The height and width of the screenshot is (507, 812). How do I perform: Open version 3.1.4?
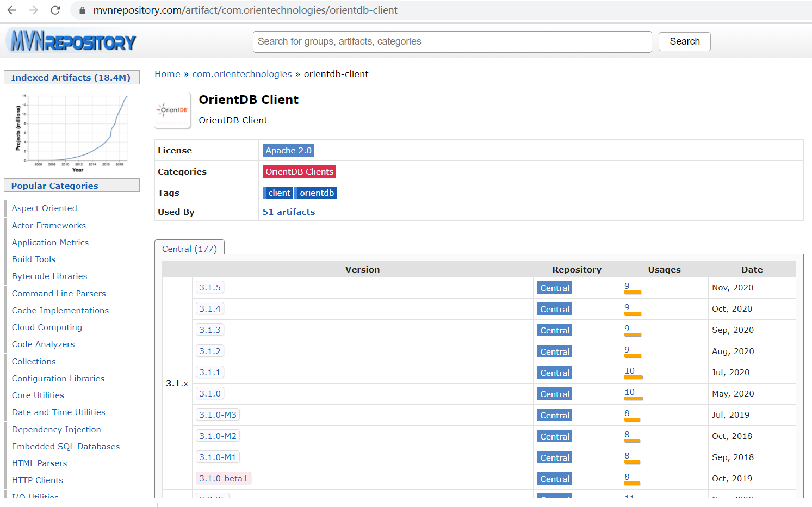210,308
